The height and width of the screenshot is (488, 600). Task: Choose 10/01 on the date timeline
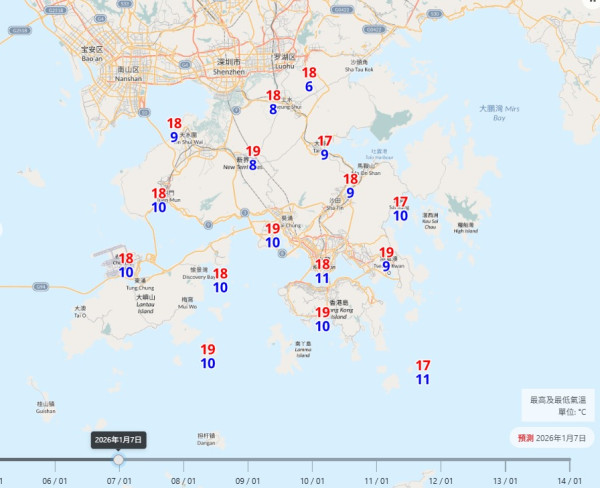point(312,481)
